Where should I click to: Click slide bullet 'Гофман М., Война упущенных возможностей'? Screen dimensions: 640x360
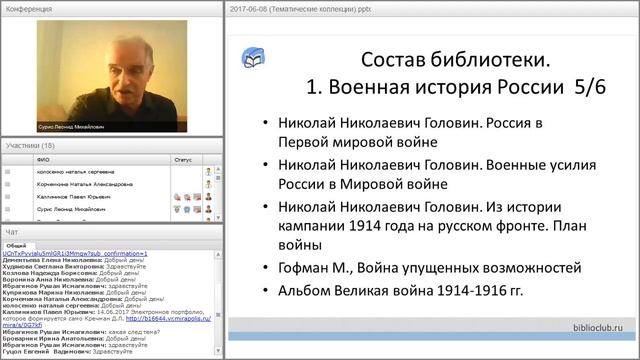430,268
